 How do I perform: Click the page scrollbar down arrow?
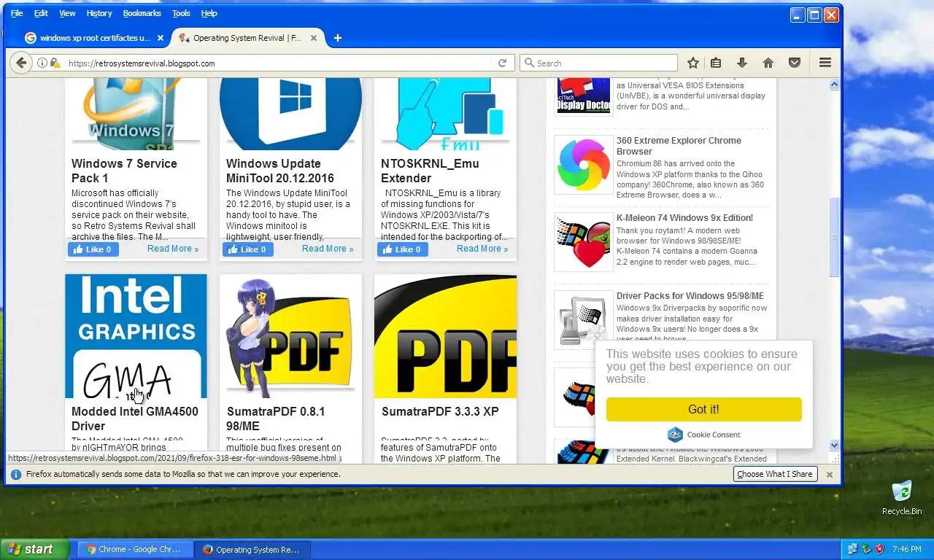click(x=835, y=445)
